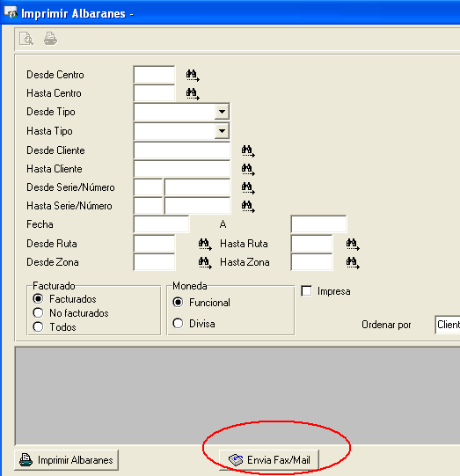The height and width of the screenshot is (476, 460).
Task: Enable the Impresa checkbox
Action: 306,291
